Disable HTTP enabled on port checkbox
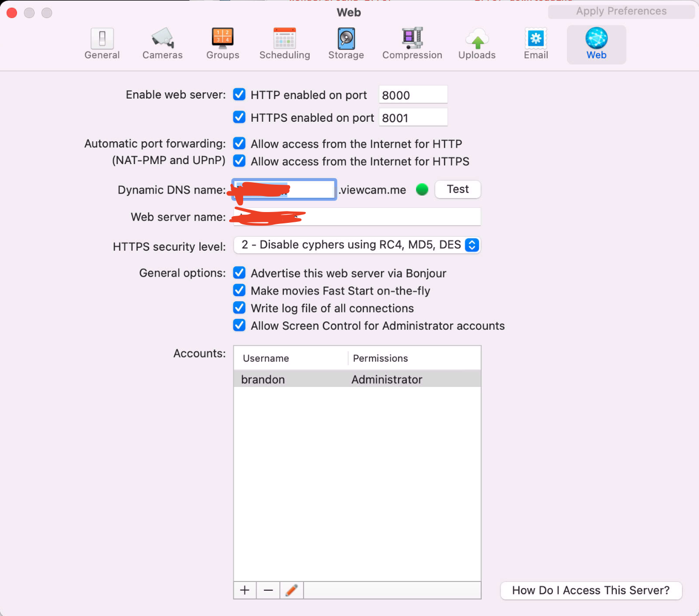 239,94
